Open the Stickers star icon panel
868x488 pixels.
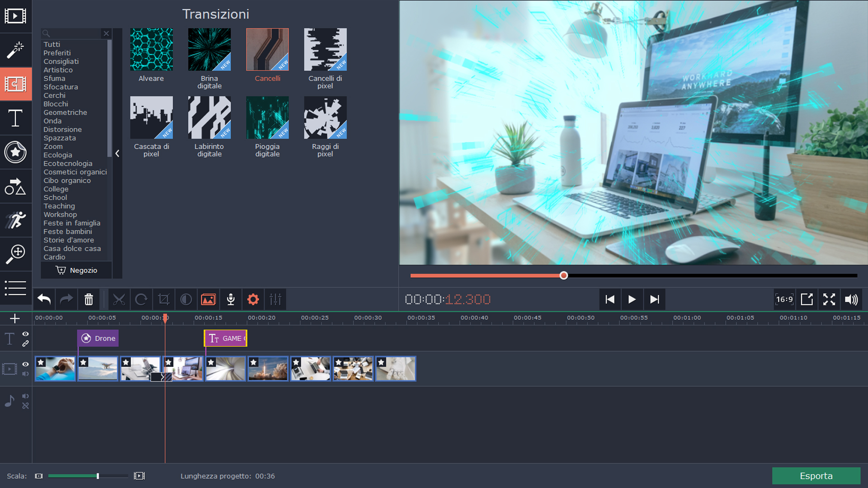click(x=15, y=152)
